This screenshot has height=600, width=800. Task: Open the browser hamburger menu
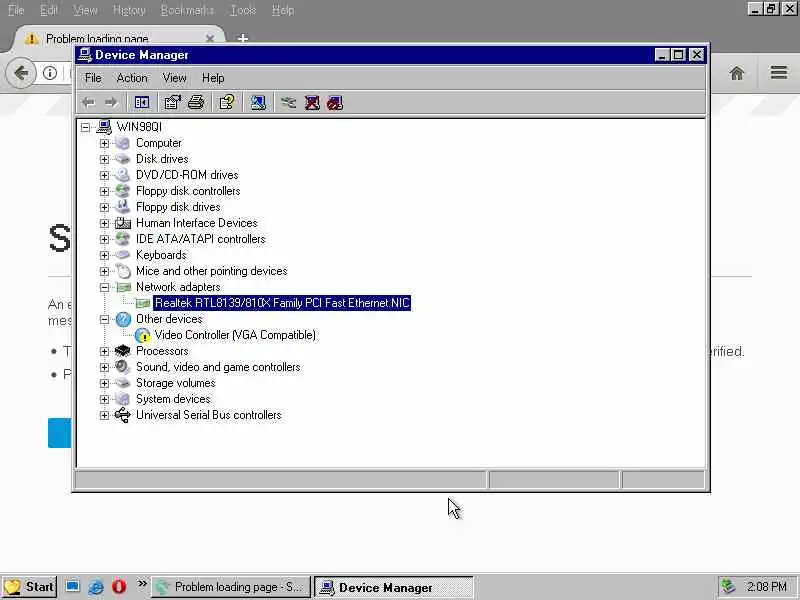pyautogui.click(x=779, y=72)
